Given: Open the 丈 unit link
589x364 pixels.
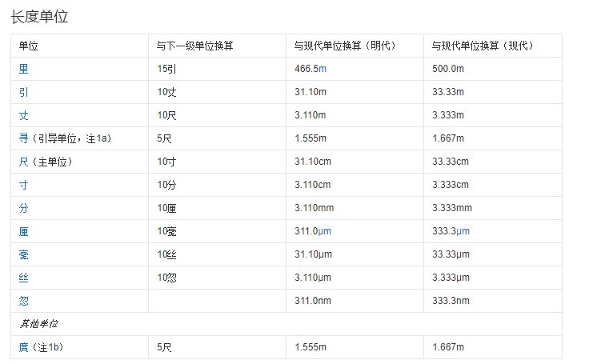Looking at the screenshot, I should coord(24,115).
